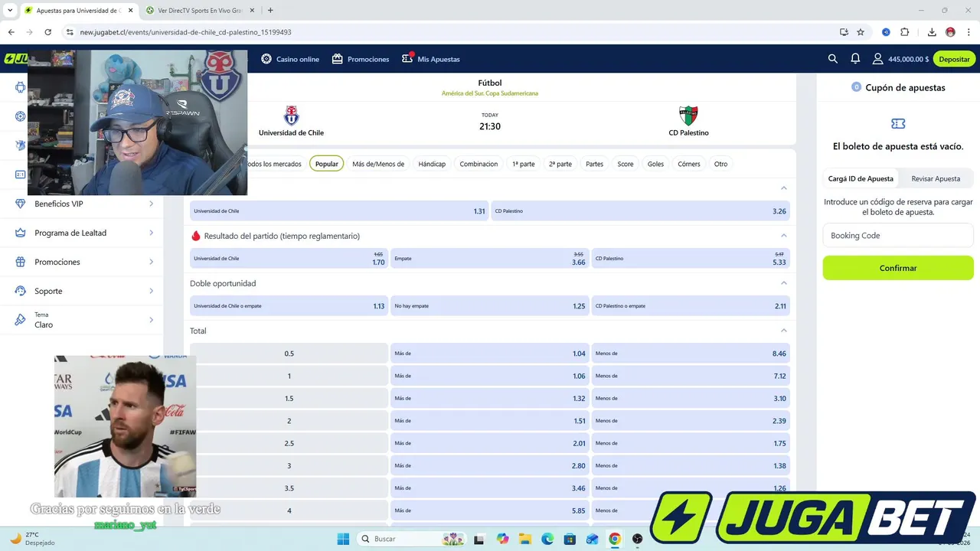The width and height of the screenshot is (980, 551).
Task: Collapse the Resultado del partido section
Action: 783,236
